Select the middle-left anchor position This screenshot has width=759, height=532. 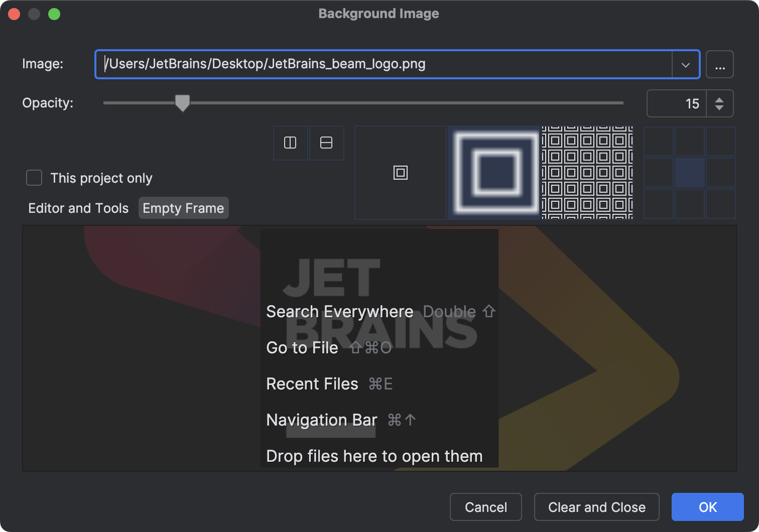658,173
